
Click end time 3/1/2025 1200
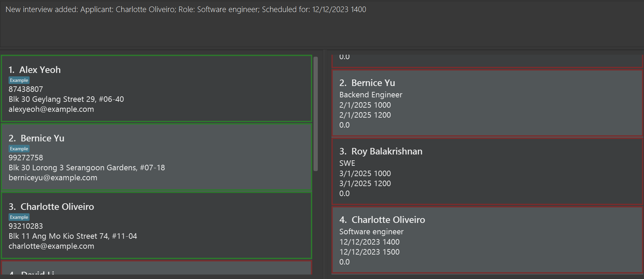click(365, 183)
